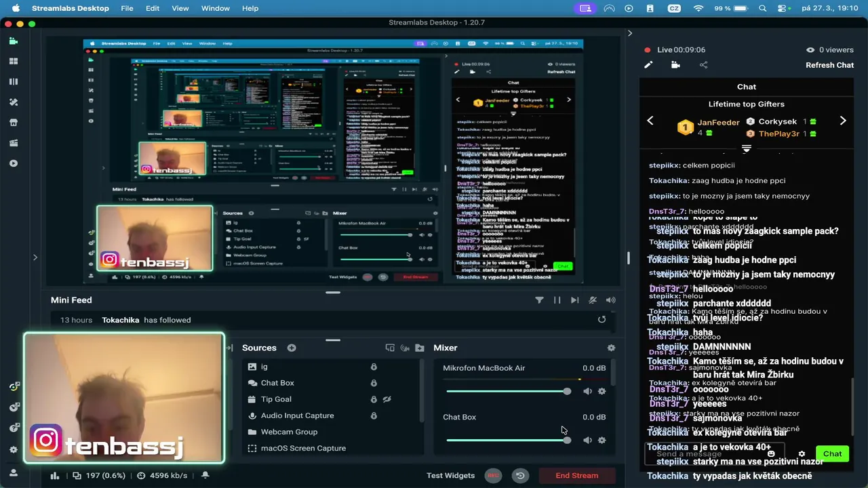
Task: Mute Chat Box audio in Mixer
Action: click(587, 440)
